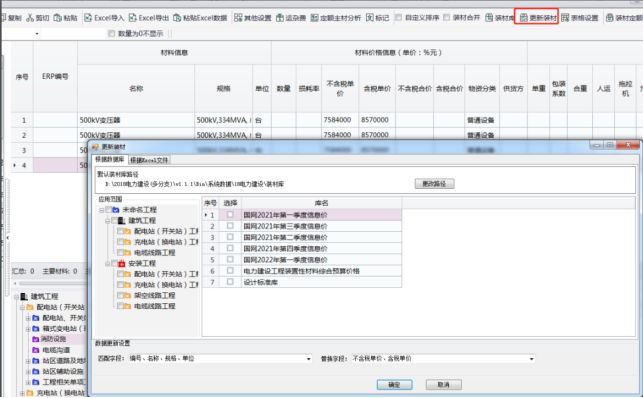Collapse the 安装工程 node in the dialog
Viewport: 643px width, 398px height.
tap(107, 264)
